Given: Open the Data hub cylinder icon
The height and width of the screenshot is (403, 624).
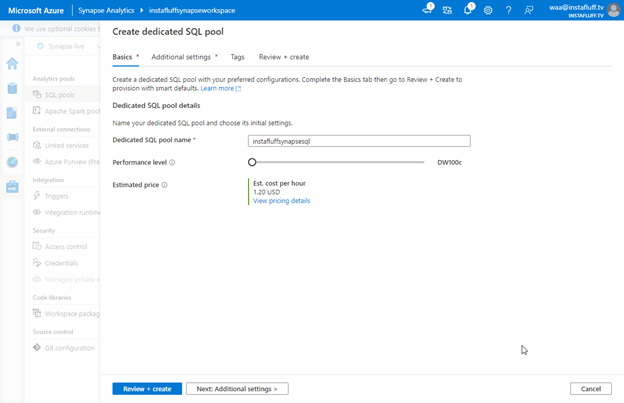Looking at the screenshot, I should pyautogui.click(x=12, y=88).
